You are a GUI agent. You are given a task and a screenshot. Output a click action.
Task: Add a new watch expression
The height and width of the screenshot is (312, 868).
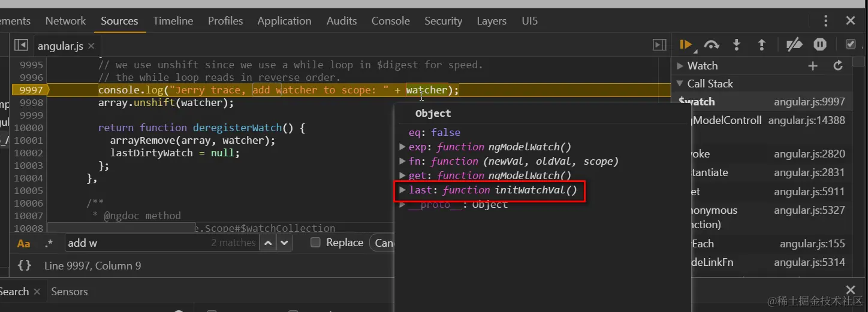pos(813,66)
